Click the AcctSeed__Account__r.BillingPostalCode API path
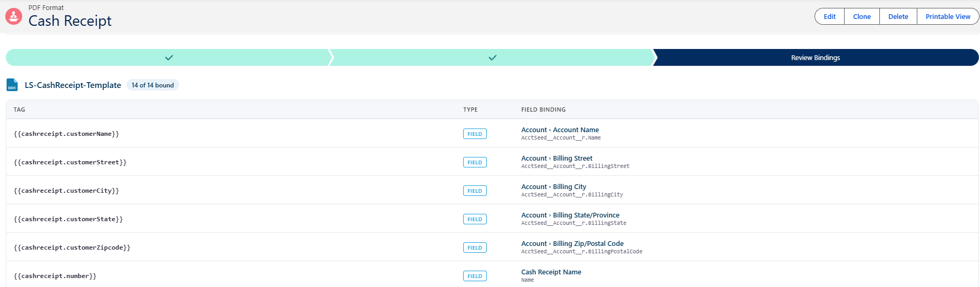Screen dimensions: 980x287 (x=582, y=252)
